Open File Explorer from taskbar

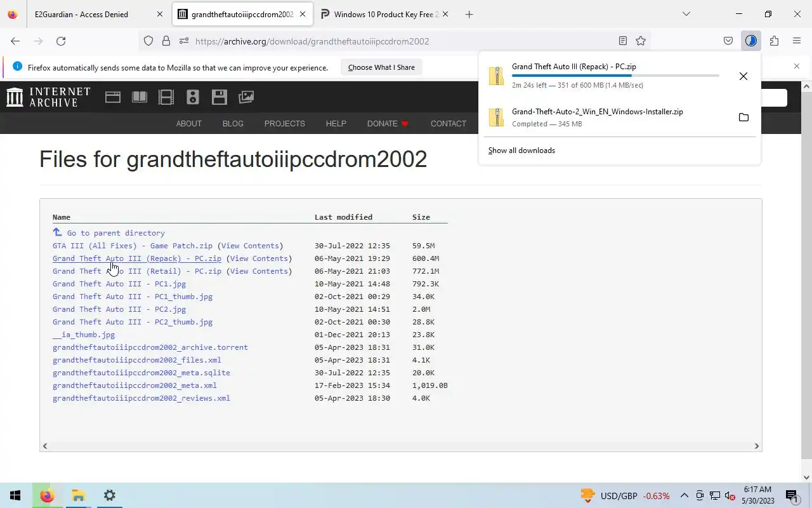78,495
